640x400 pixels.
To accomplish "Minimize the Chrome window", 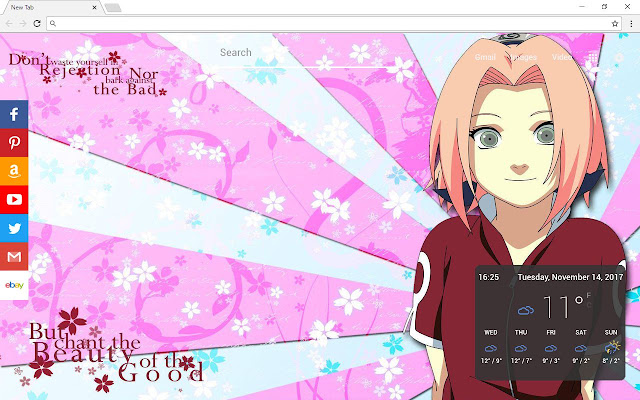I will click(582, 7).
